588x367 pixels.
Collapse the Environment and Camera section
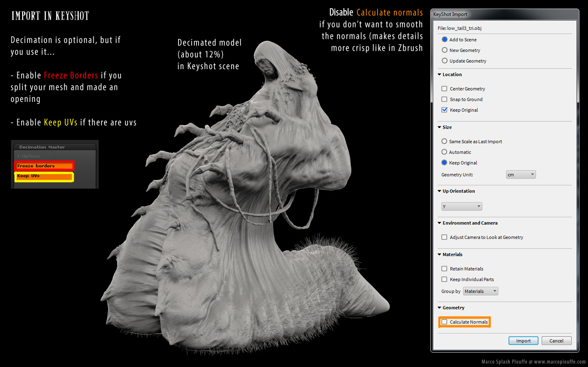tap(439, 223)
